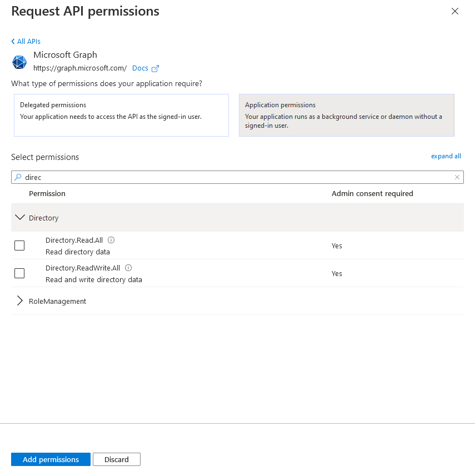Click the external link icon beside Docs
Screen dimensions: 475x476
coord(156,68)
